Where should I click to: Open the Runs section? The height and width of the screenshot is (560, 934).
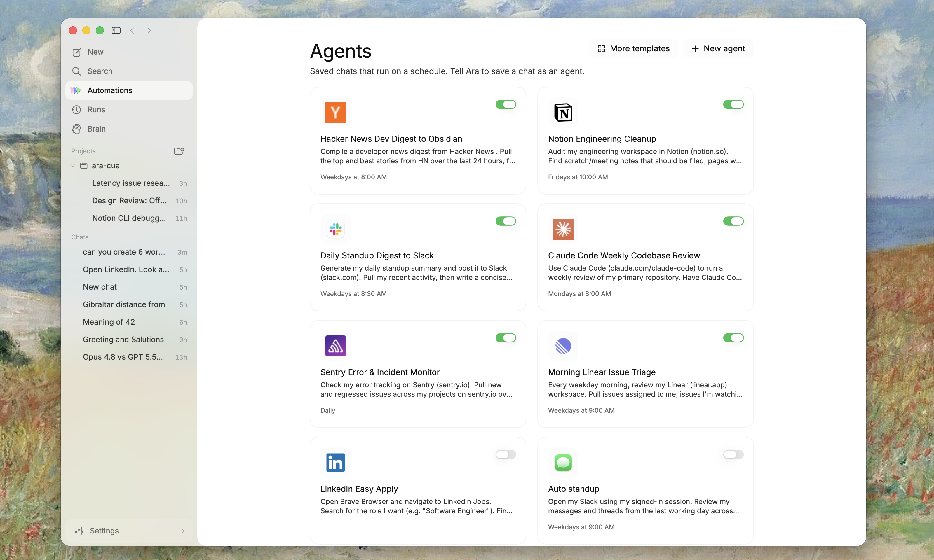pos(129,110)
